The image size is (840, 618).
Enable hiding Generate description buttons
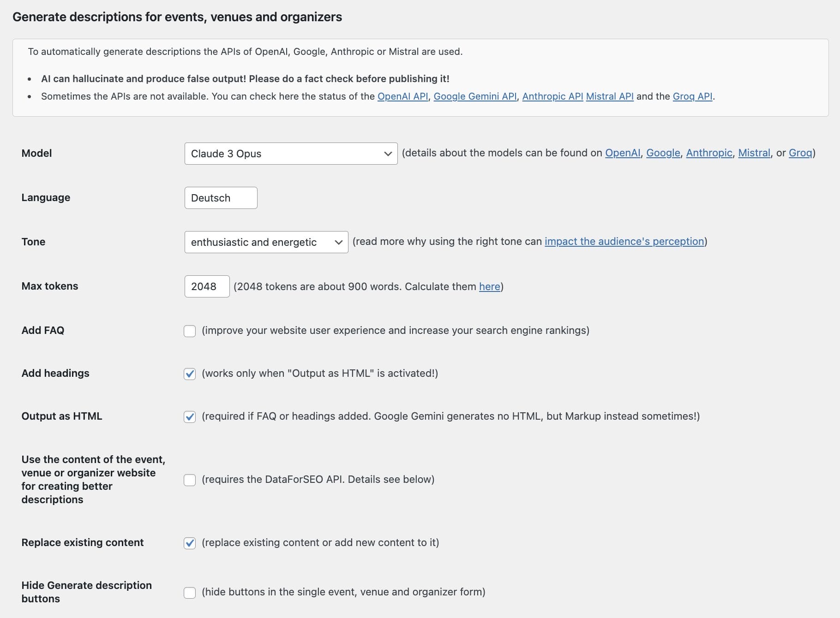click(190, 593)
